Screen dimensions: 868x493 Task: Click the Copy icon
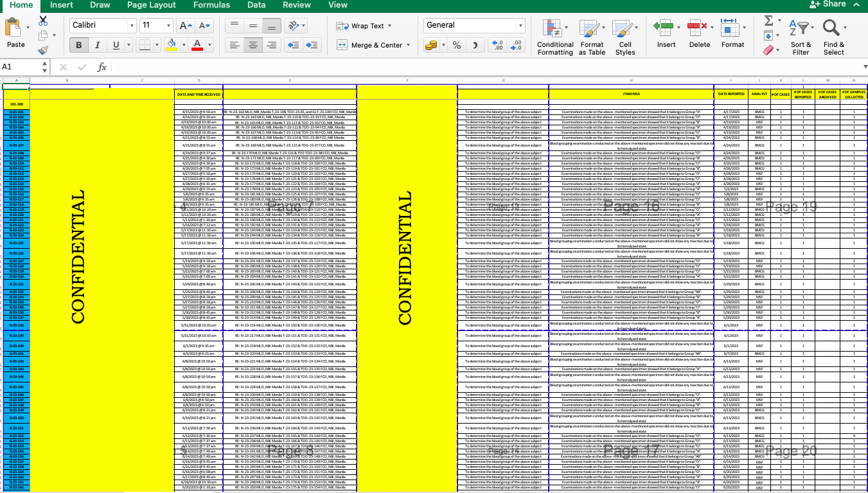point(43,35)
